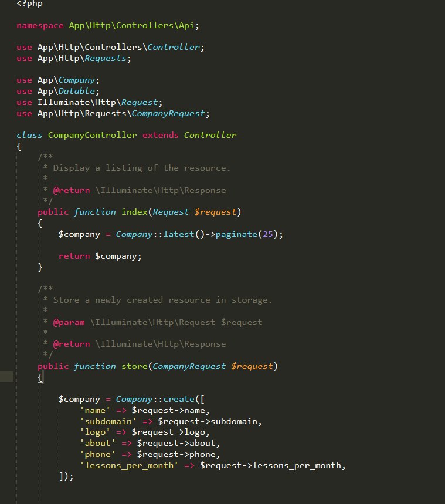445x504 pixels.
Task: Click the class name 'CompanyController'
Action: (x=92, y=136)
